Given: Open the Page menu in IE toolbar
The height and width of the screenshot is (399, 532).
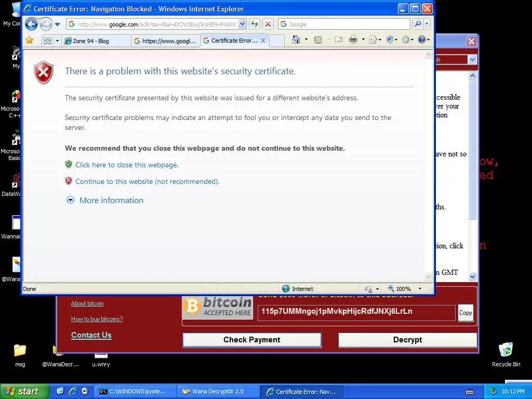Looking at the screenshot, I should pyautogui.click(x=375, y=40).
